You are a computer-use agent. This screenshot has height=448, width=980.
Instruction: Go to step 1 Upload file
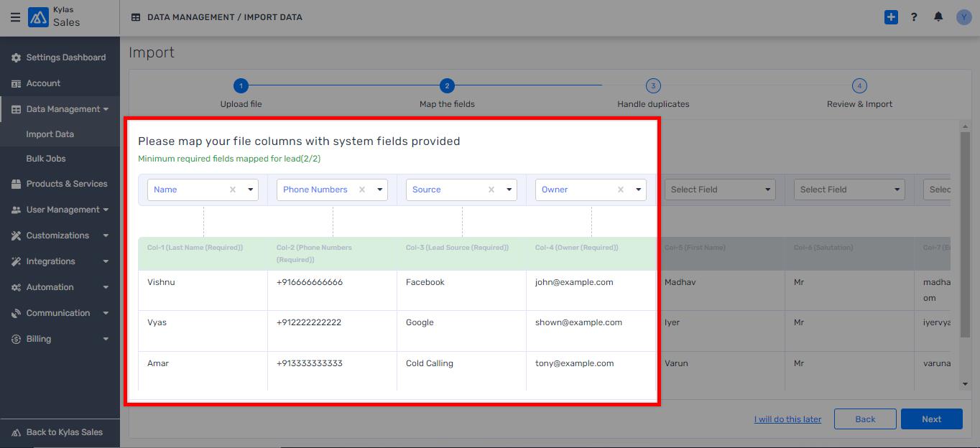[x=241, y=86]
